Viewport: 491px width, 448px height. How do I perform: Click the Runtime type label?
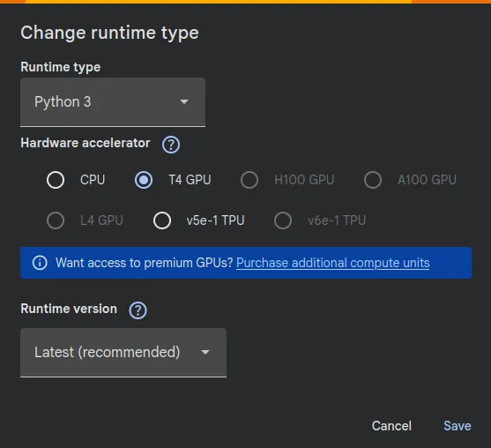point(61,67)
